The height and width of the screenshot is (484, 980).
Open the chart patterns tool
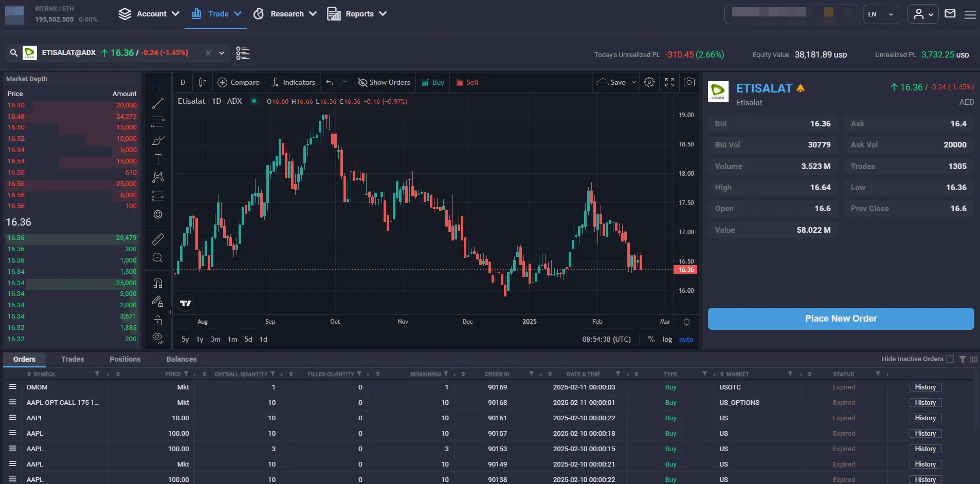158,177
